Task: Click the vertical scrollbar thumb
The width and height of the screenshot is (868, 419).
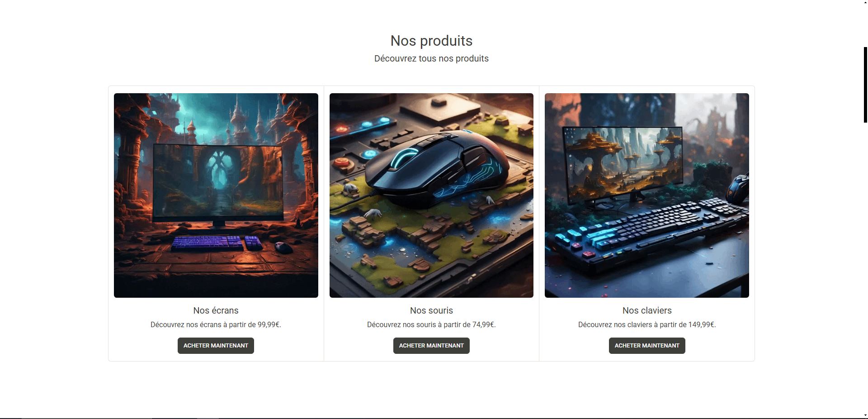Action: [x=865, y=85]
